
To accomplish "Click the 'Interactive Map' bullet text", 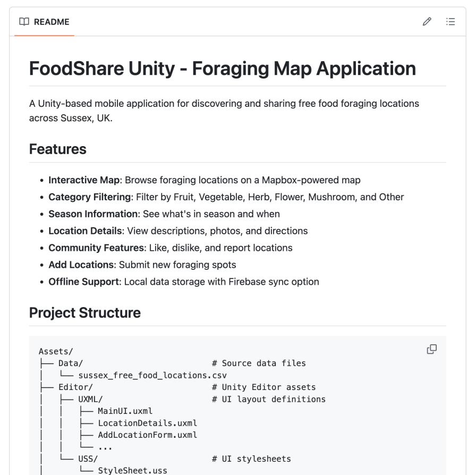I will pyautogui.click(x=205, y=180).
